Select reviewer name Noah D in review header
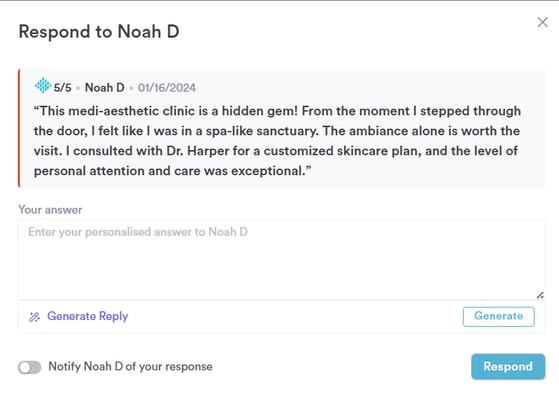 coord(104,88)
